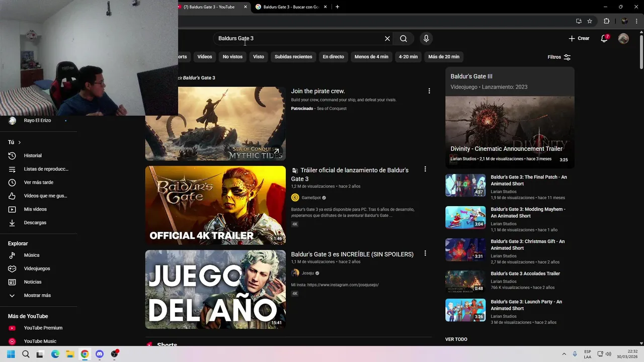Visit the Joseju channel
644x362 pixels.
coord(307,273)
